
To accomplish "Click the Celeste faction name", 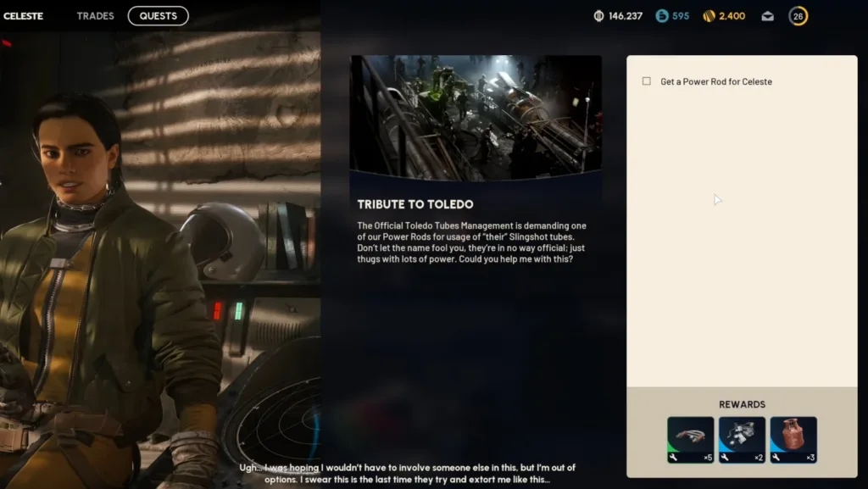I will (x=24, y=16).
